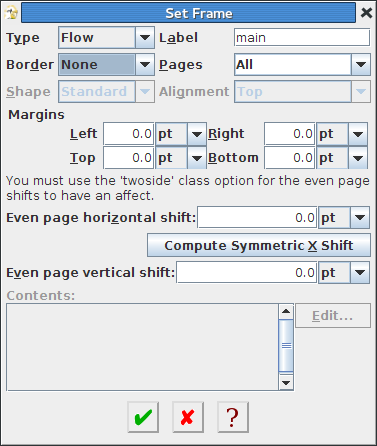The height and width of the screenshot is (446, 377).
Task: Click the contents scrollbar down arrow
Action: point(286,382)
